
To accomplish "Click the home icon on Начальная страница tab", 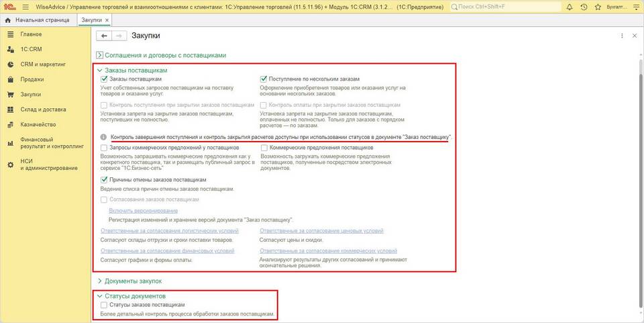I will pyautogui.click(x=8, y=20).
